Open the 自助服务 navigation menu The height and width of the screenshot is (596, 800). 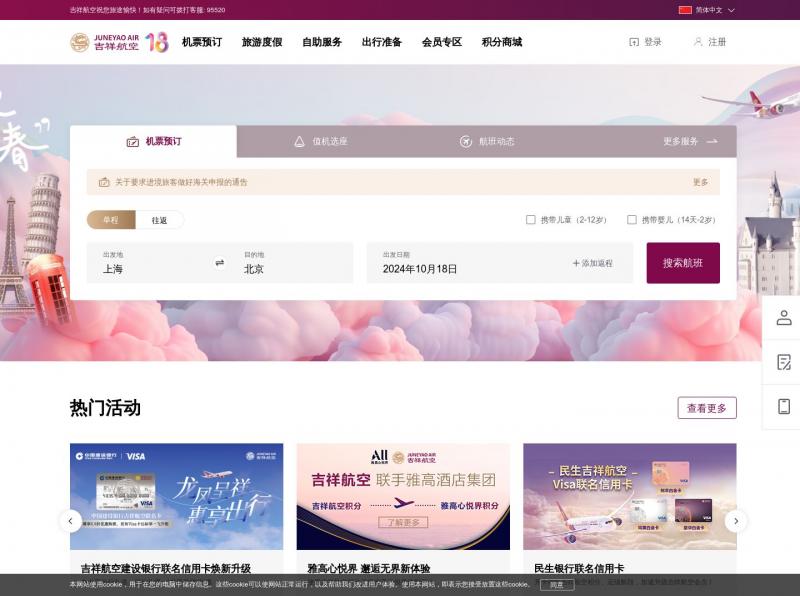[x=322, y=42]
